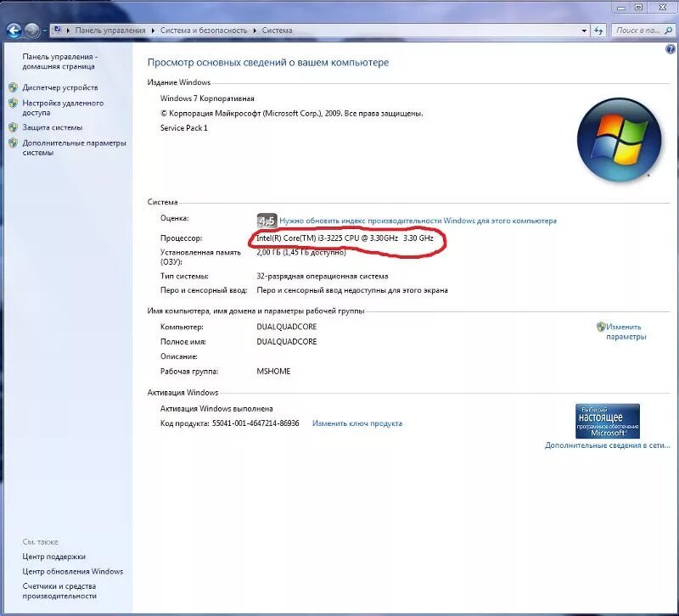The image size is (679, 616).
Task: Click computer name DUALQUADCORE beside Компьютер
Action: coord(287,327)
